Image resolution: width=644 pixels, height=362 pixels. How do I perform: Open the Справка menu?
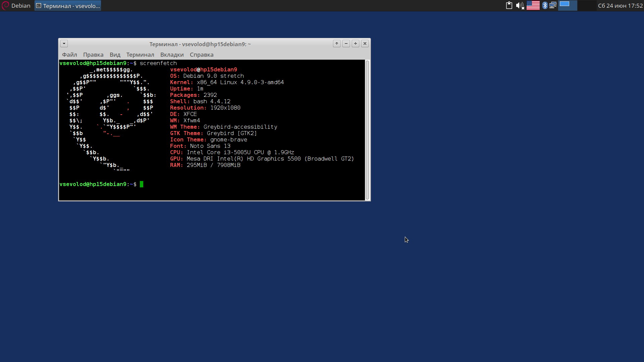point(202,55)
